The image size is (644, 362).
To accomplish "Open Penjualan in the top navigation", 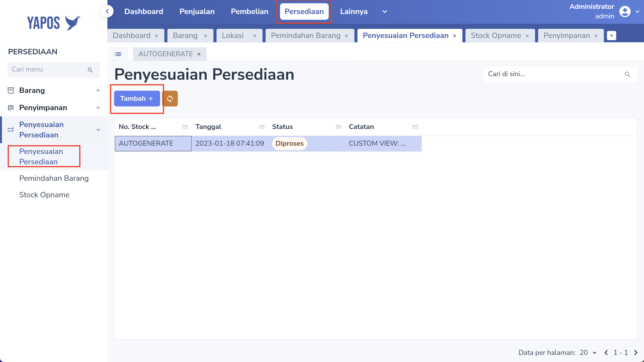I will coord(197,12).
